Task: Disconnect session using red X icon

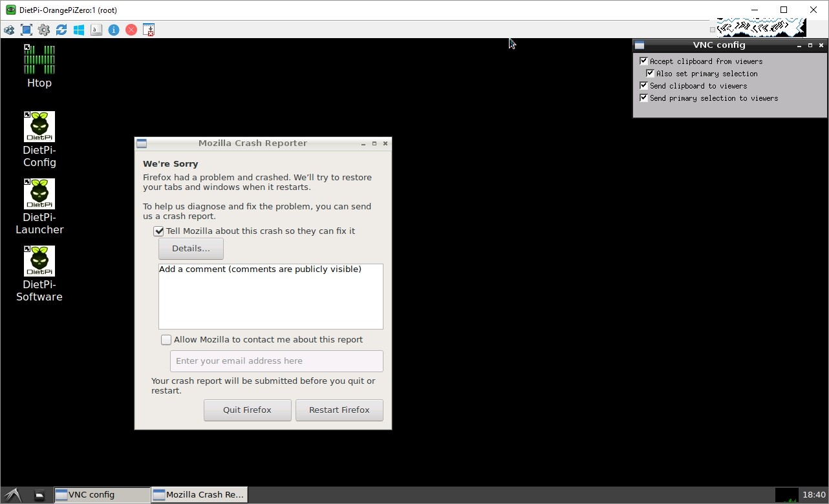Action: tap(131, 30)
